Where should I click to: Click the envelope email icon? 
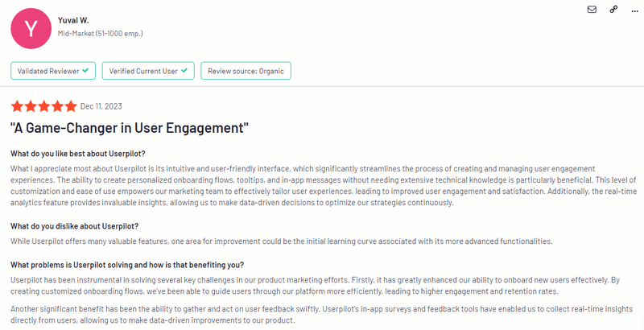click(592, 10)
